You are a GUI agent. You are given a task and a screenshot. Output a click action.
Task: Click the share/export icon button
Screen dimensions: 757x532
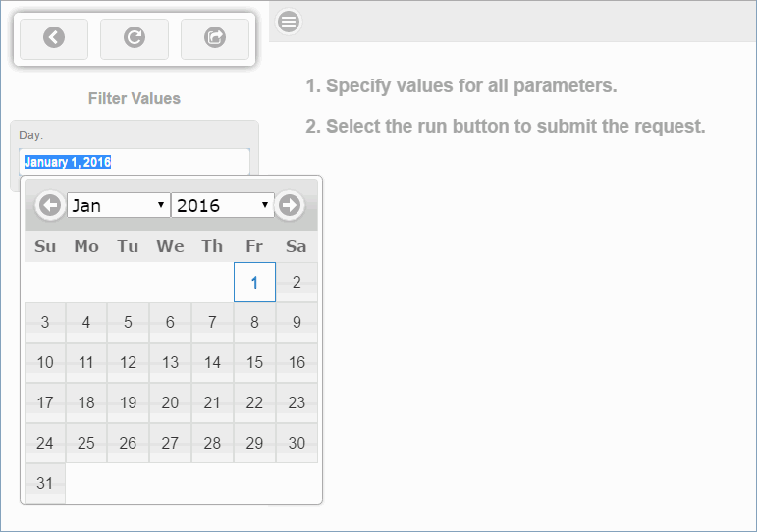(215, 38)
